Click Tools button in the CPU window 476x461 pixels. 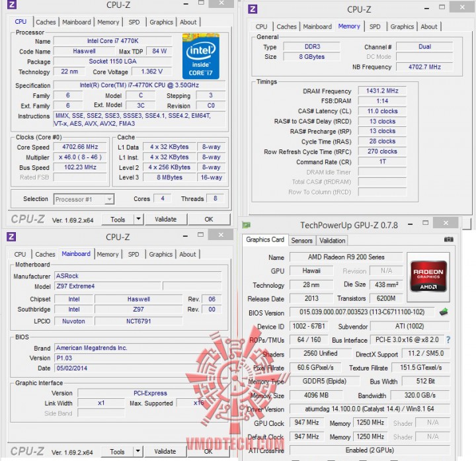[x=118, y=220]
